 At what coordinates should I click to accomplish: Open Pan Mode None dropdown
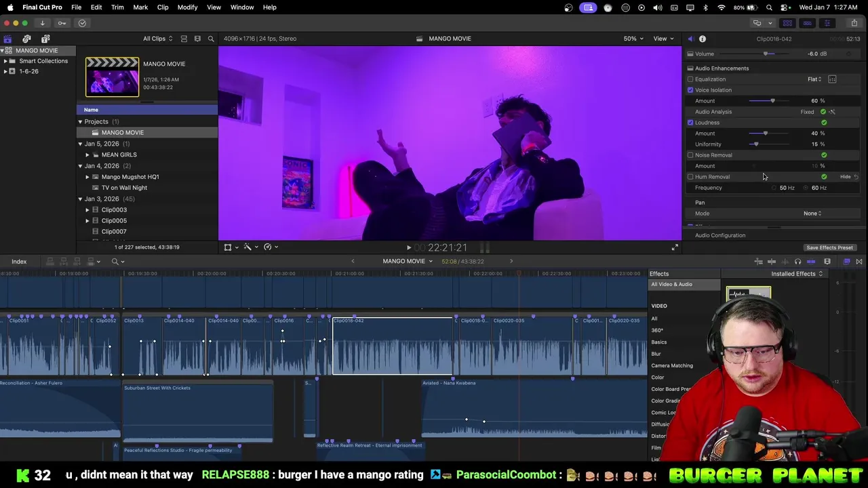click(812, 213)
